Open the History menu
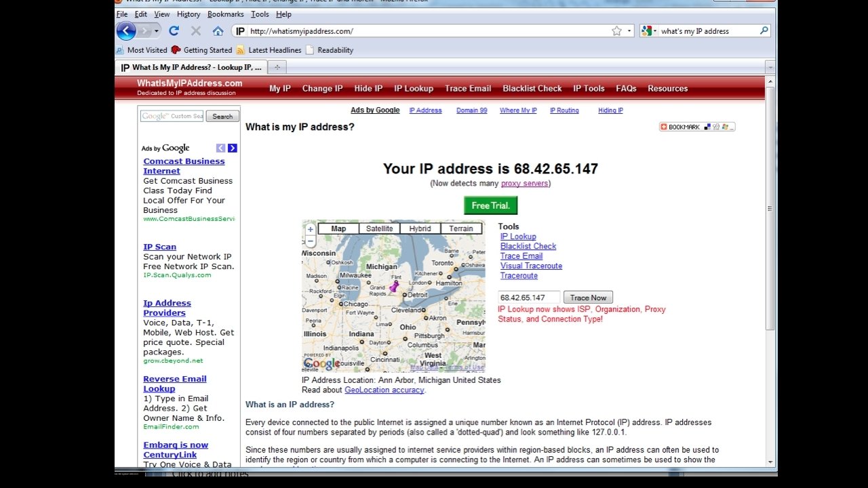The height and width of the screenshot is (488, 868). click(x=189, y=14)
